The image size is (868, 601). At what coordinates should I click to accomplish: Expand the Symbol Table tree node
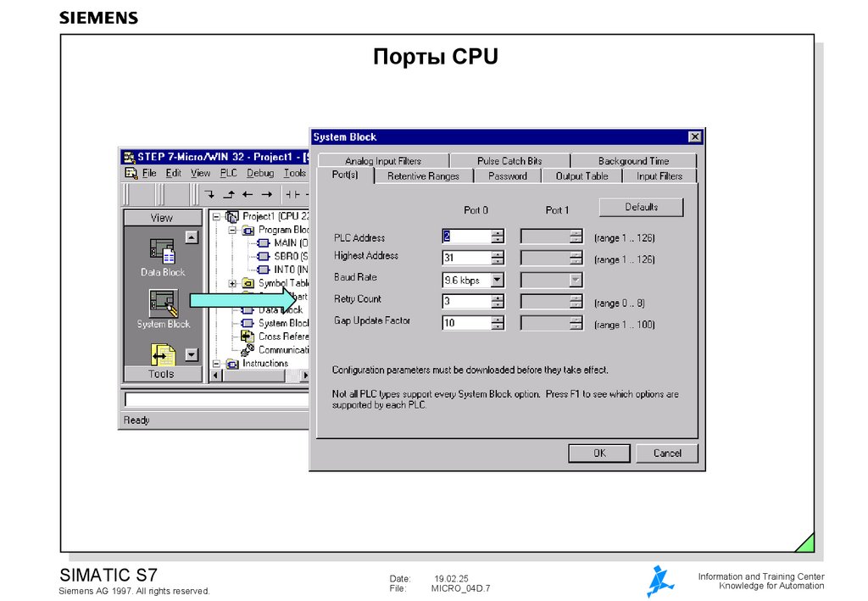232,283
